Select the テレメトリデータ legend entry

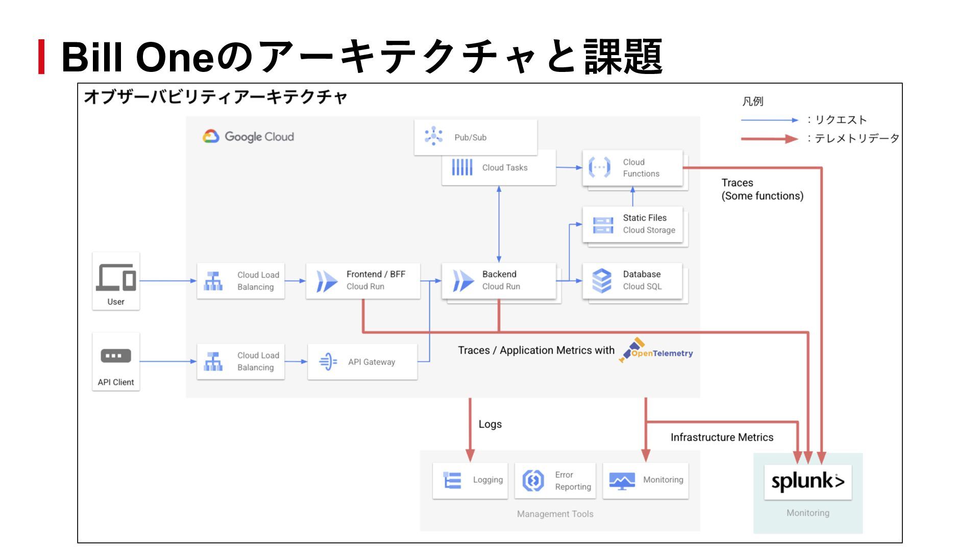tap(856, 138)
